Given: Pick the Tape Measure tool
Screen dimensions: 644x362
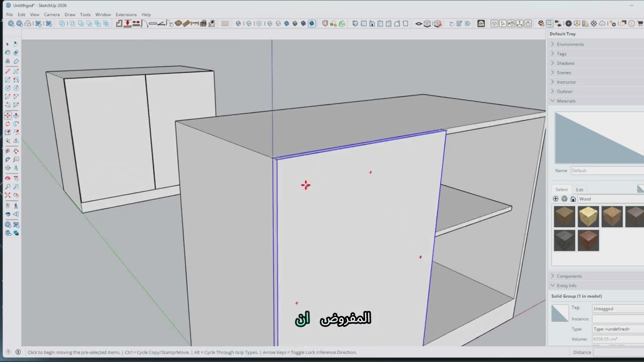Looking at the screenshot, I should pyautogui.click(x=8, y=151).
